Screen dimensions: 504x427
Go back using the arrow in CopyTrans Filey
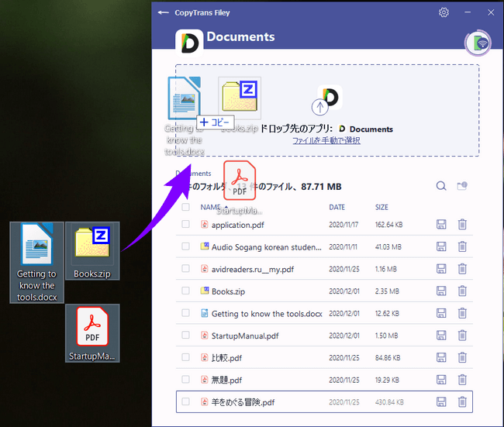[164, 12]
